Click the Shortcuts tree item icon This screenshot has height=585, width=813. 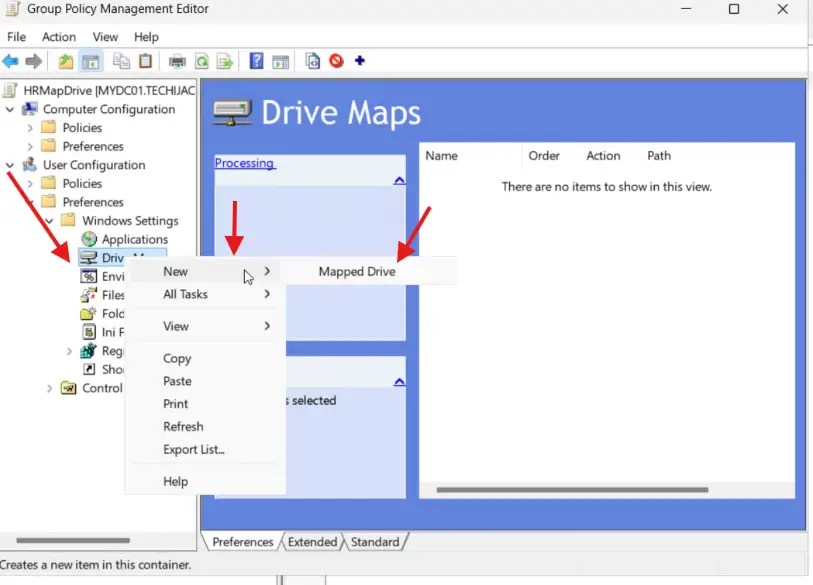pos(89,369)
